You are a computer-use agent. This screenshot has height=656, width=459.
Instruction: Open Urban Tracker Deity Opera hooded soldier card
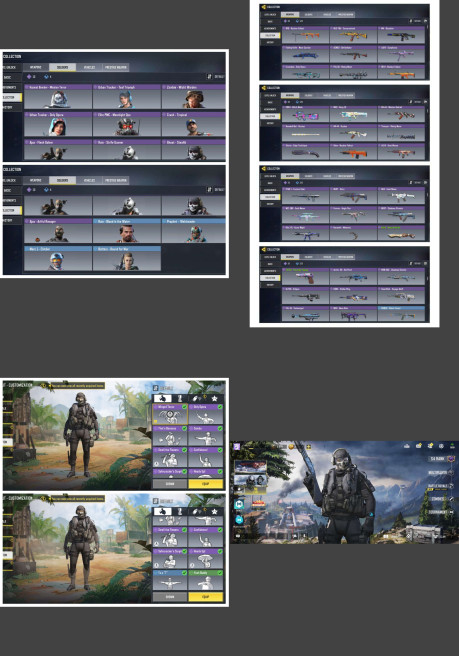58,124
